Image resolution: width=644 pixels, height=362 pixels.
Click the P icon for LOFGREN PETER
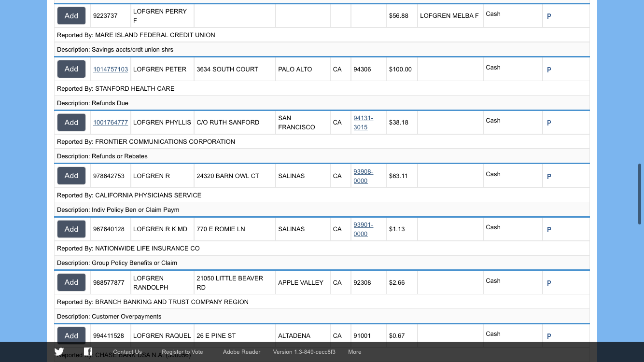pyautogui.click(x=549, y=70)
